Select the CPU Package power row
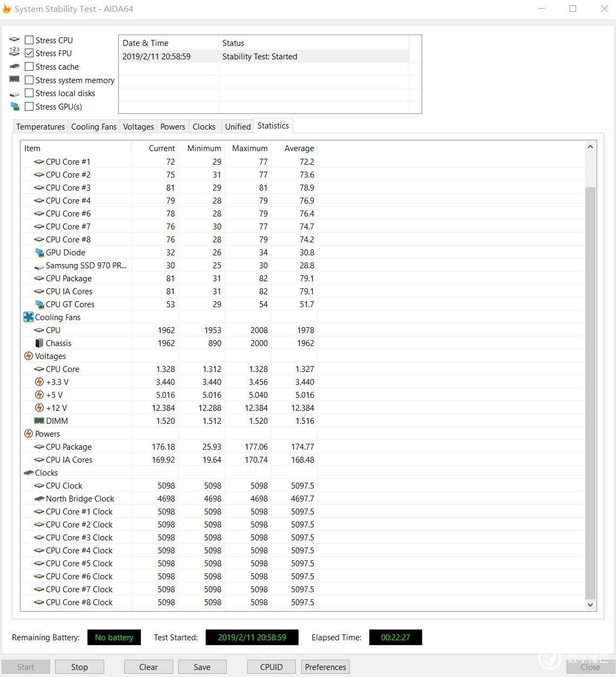Viewport: 616px width, 677px height. pos(169,446)
